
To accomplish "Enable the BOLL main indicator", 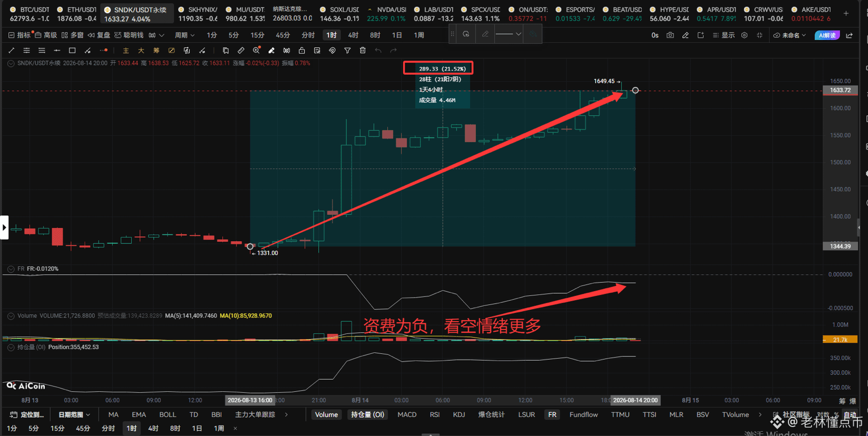I will pos(168,415).
